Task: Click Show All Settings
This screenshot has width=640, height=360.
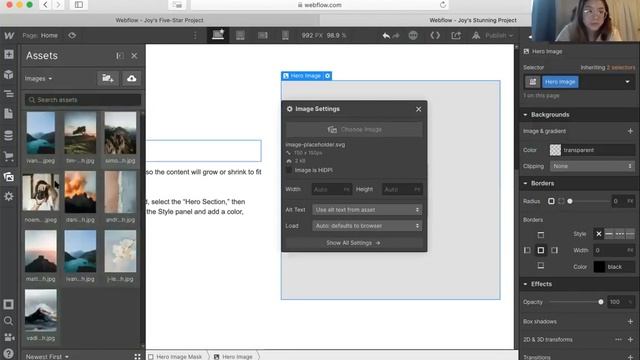Action: [x=353, y=243]
